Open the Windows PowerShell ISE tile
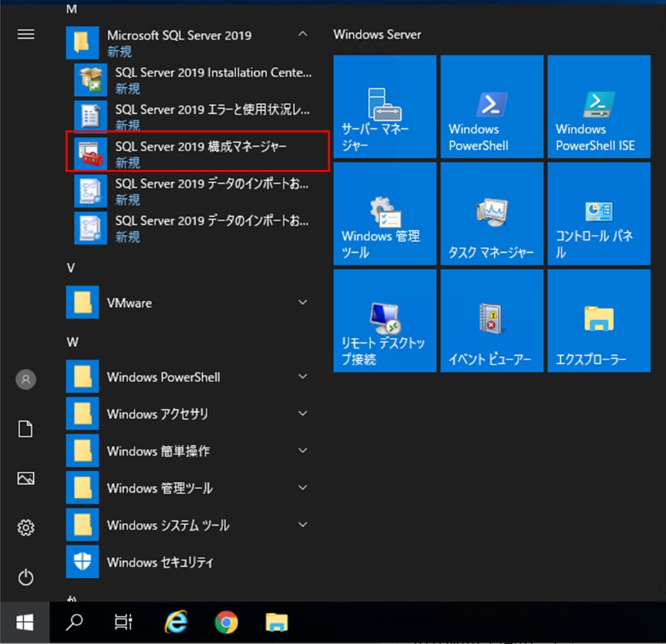 click(598, 107)
